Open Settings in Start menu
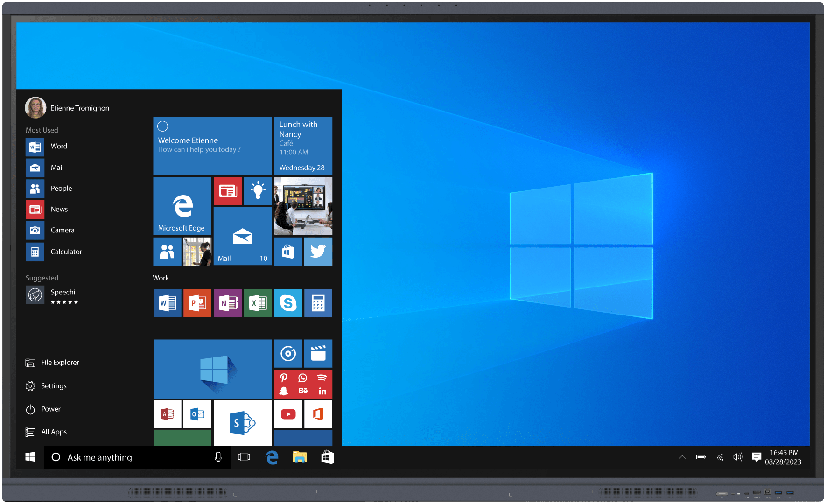This screenshot has width=826, height=504. point(46,386)
